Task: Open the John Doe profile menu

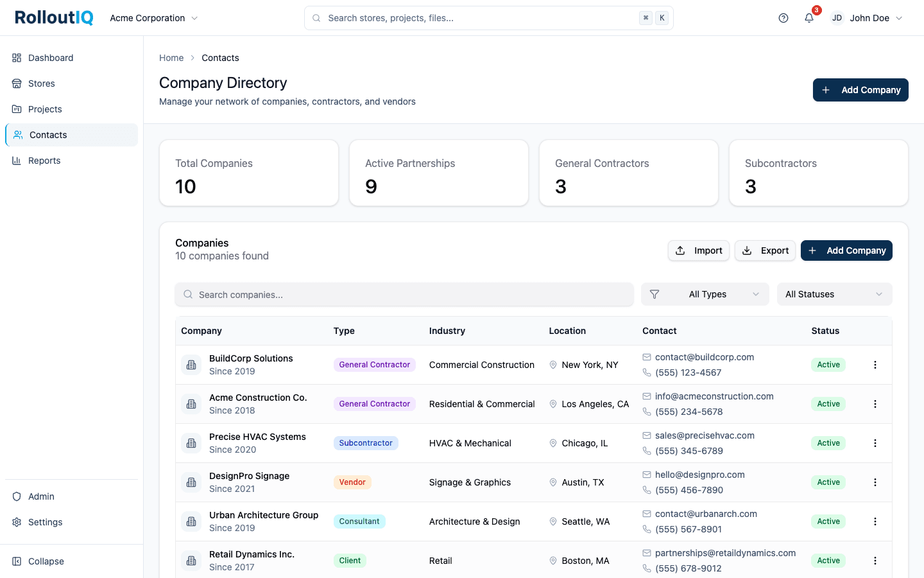Action: click(x=868, y=18)
